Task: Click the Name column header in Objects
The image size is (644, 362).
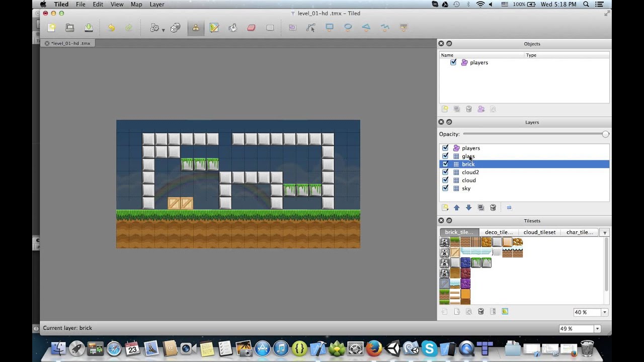Action: (482, 55)
